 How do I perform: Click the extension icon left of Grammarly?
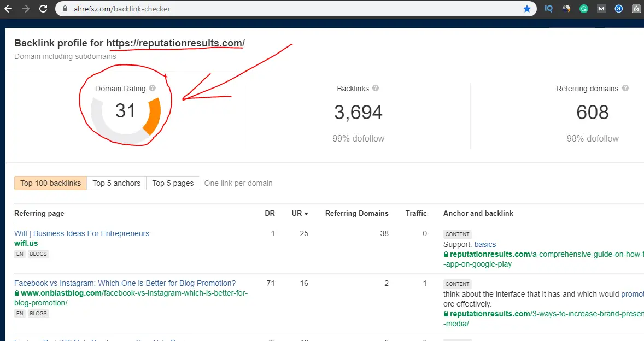click(566, 9)
